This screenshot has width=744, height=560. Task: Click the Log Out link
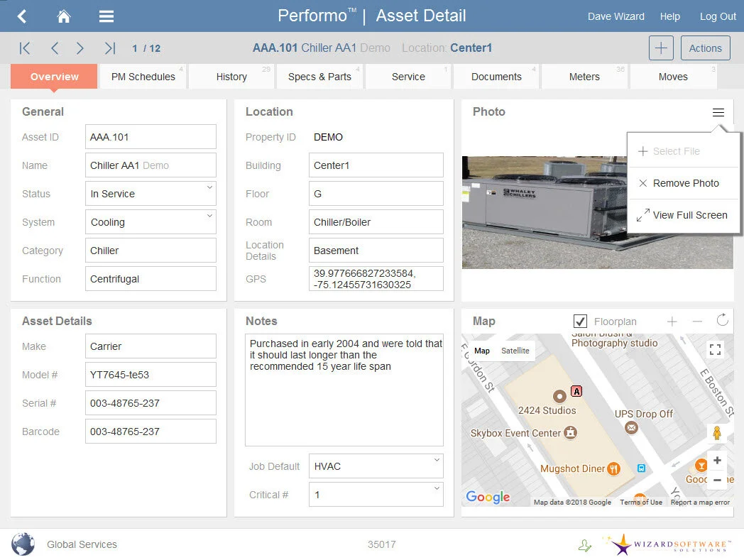click(x=717, y=16)
